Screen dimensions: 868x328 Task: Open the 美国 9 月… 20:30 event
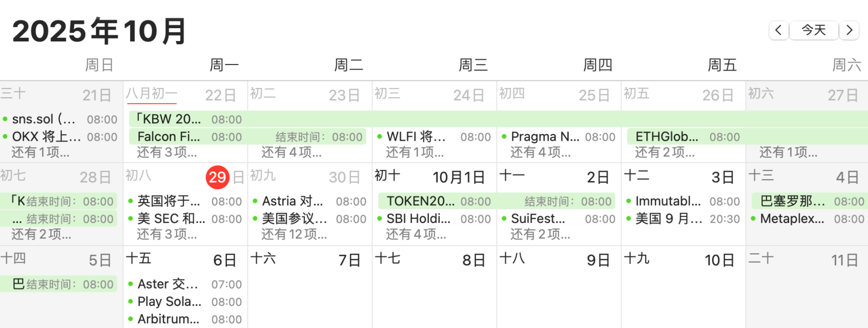point(683,218)
